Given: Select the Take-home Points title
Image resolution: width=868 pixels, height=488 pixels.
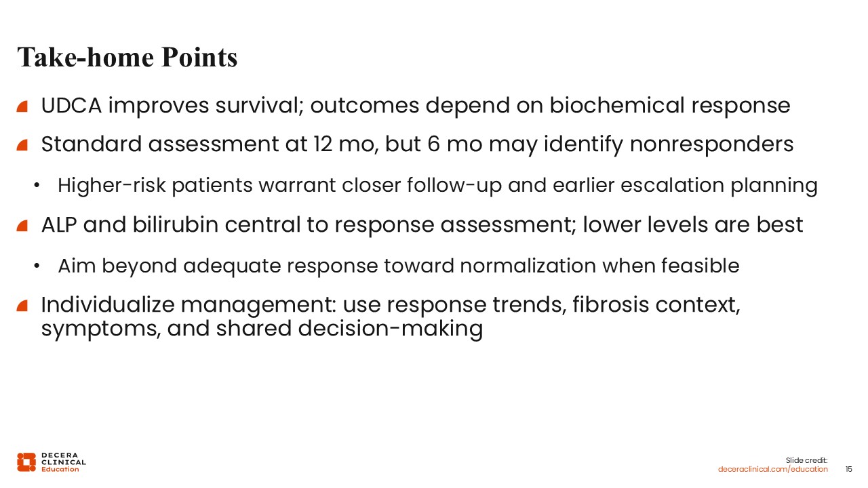Looking at the screenshot, I should 127,58.
